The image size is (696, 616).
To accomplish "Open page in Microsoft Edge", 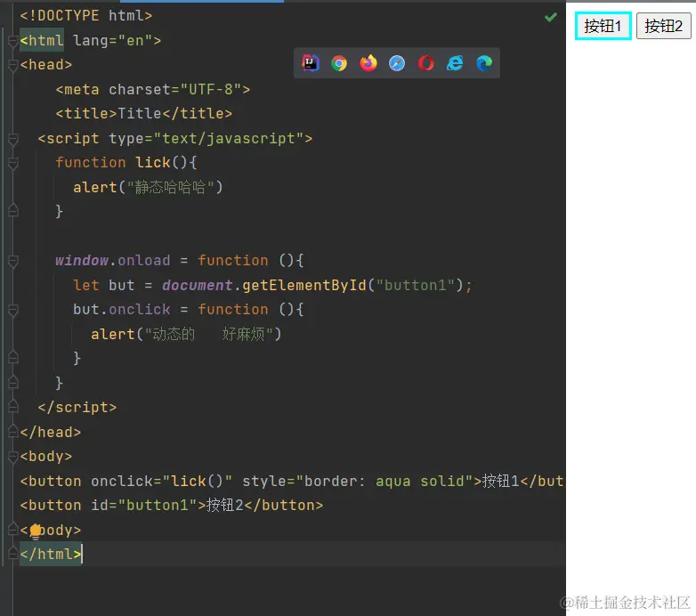I will 484,63.
